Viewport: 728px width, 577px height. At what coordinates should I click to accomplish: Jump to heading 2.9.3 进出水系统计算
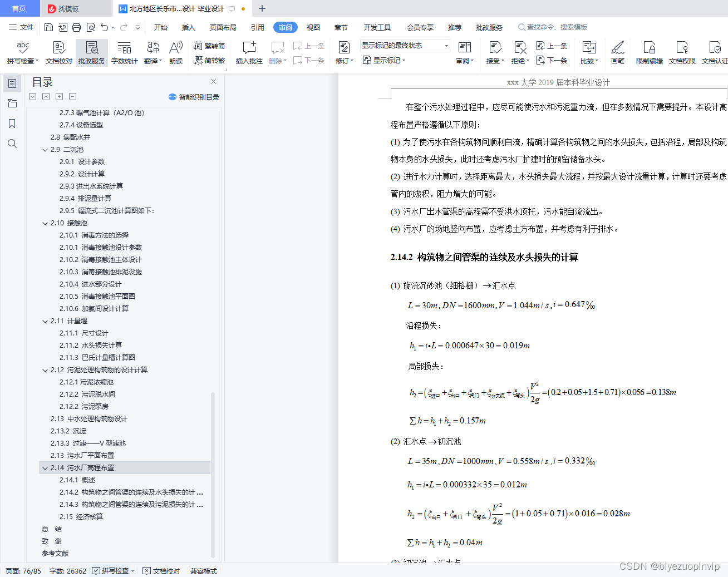coord(91,186)
